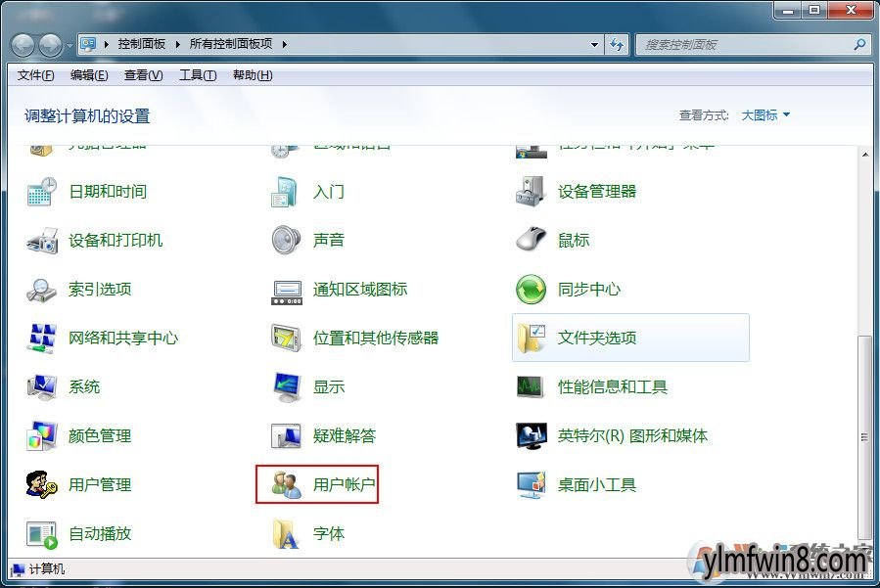
Task: Open 用户管理 icon with key
Action: (41, 484)
